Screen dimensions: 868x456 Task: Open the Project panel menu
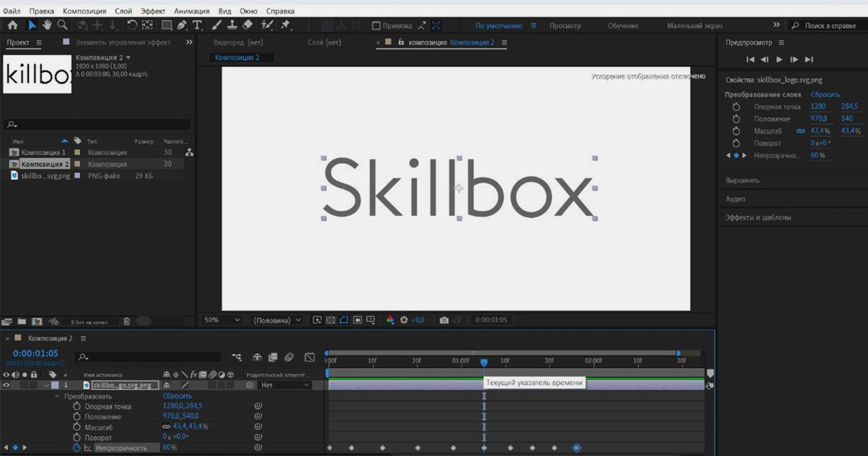[x=39, y=43]
